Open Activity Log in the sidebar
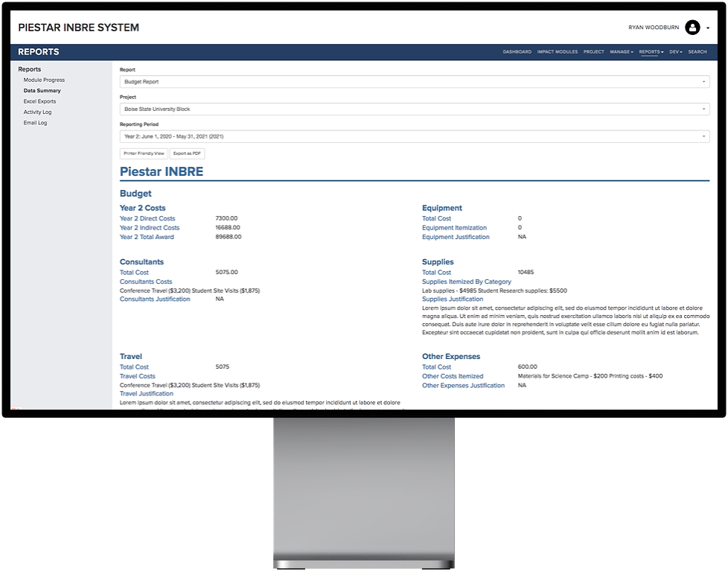Image resolution: width=728 pixels, height=572 pixels. tap(38, 112)
